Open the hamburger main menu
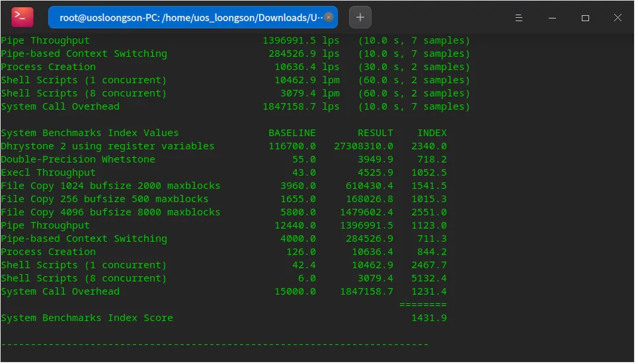This screenshot has height=364, width=638. (x=519, y=18)
